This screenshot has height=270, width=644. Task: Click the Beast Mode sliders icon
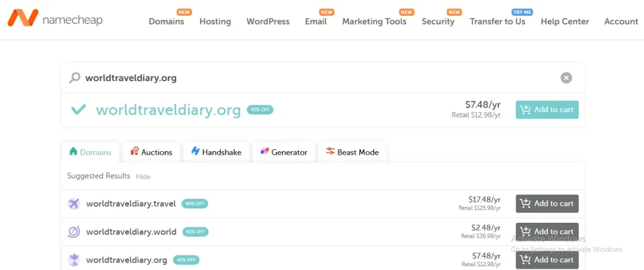point(330,151)
